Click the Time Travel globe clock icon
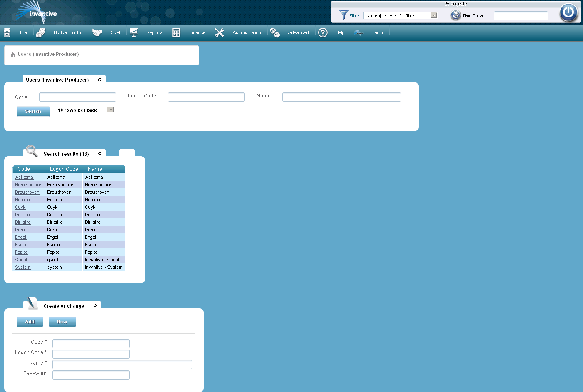The height and width of the screenshot is (392, 583). 456,15
